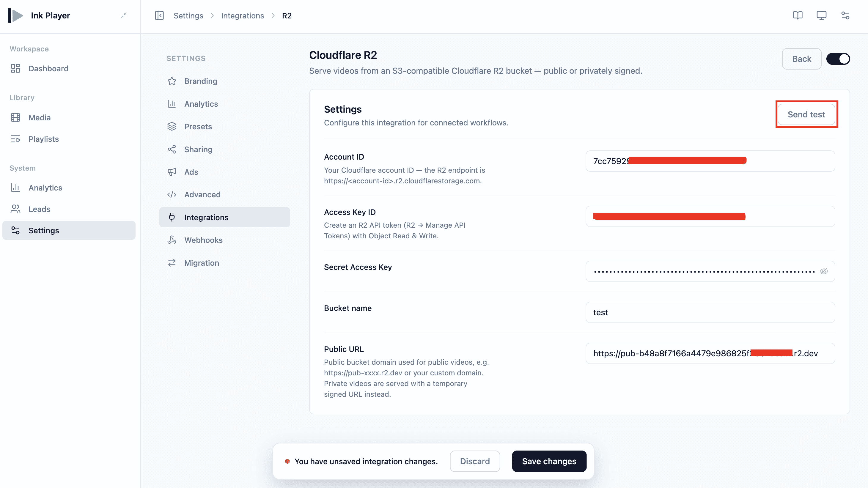Click the Ads megaphone icon

pos(172,172)
